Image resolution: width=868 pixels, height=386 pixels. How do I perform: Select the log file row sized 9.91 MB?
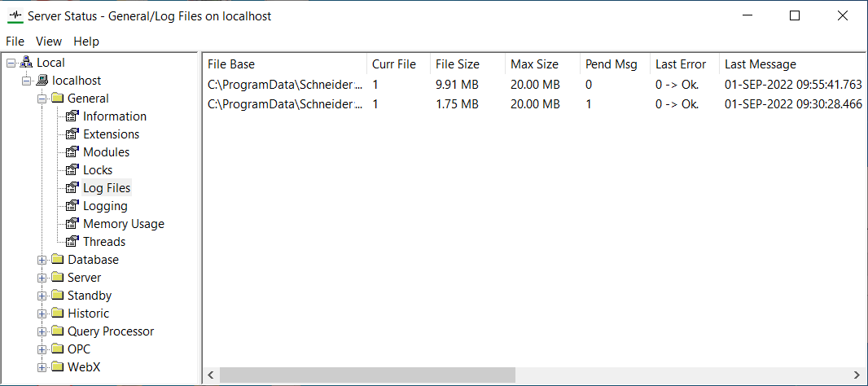(457, 85)
